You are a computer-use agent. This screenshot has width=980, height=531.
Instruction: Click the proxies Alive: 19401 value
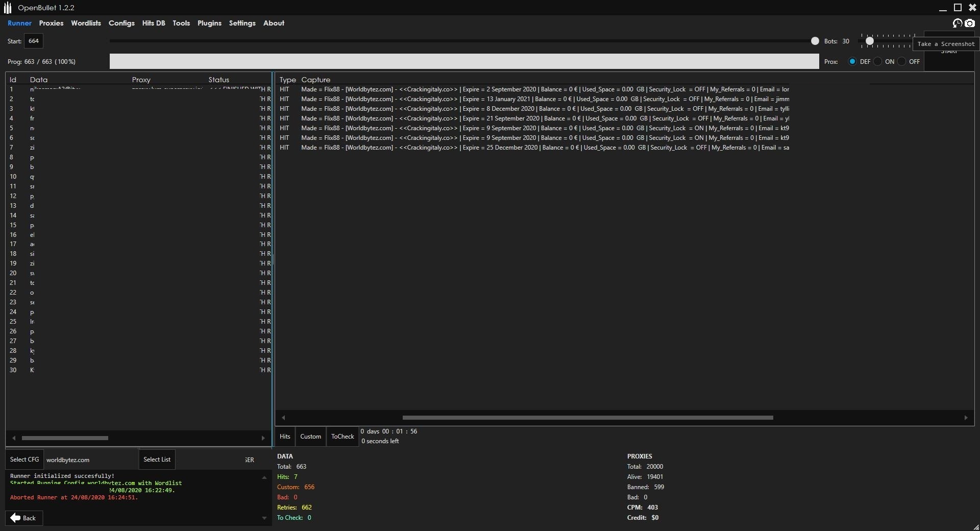[x=645, y=477]
